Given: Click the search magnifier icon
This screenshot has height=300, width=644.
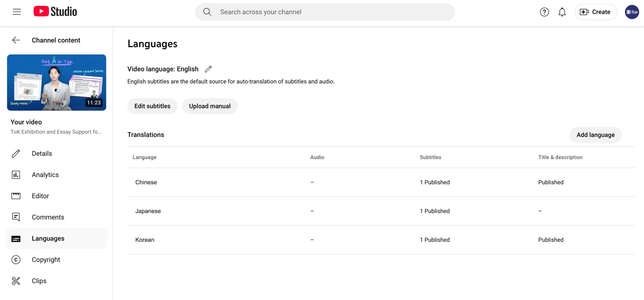Looking at the screenshot, I should tap(207, 12).
